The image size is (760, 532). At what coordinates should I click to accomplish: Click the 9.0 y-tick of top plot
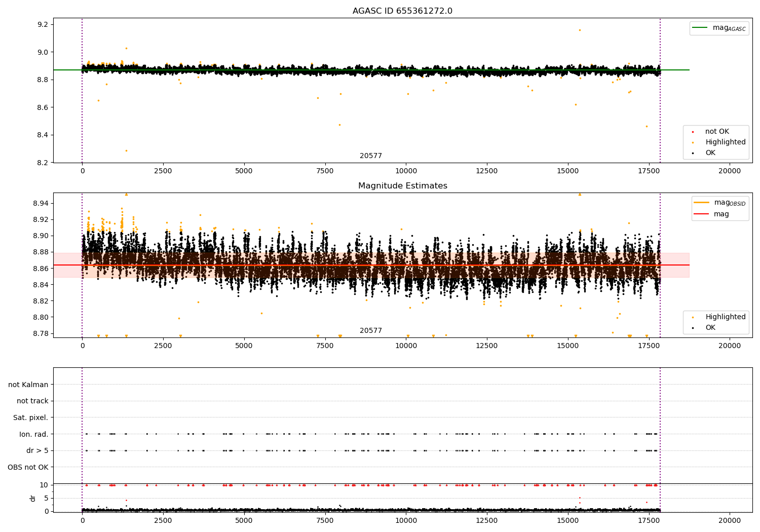click(x=43, y=52)
